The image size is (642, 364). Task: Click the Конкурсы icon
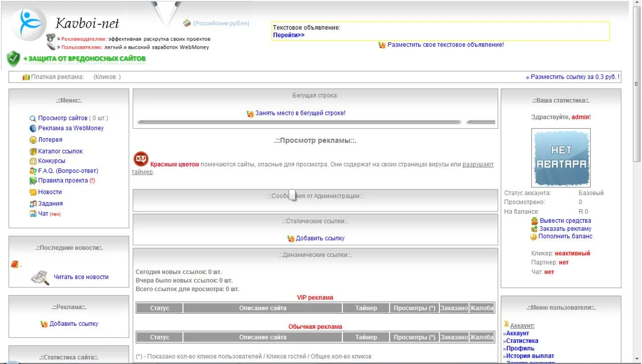pos(33,161)
